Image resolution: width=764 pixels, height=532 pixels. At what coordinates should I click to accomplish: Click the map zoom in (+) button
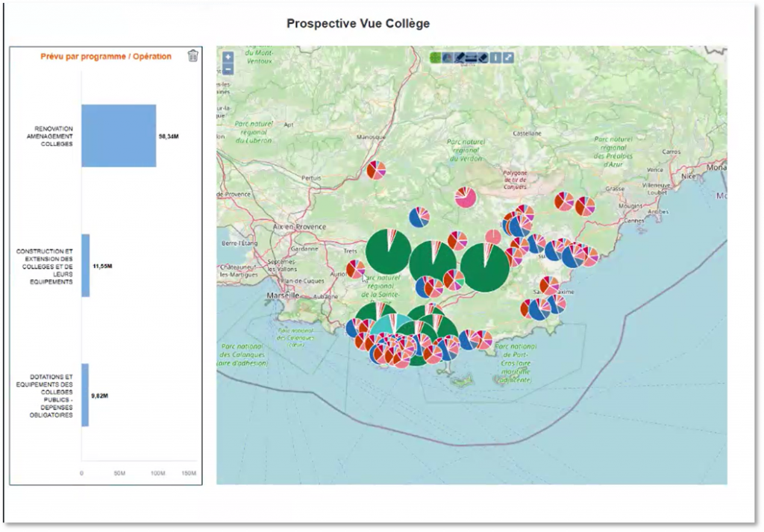pyautogui.click(x=228, y=57)
